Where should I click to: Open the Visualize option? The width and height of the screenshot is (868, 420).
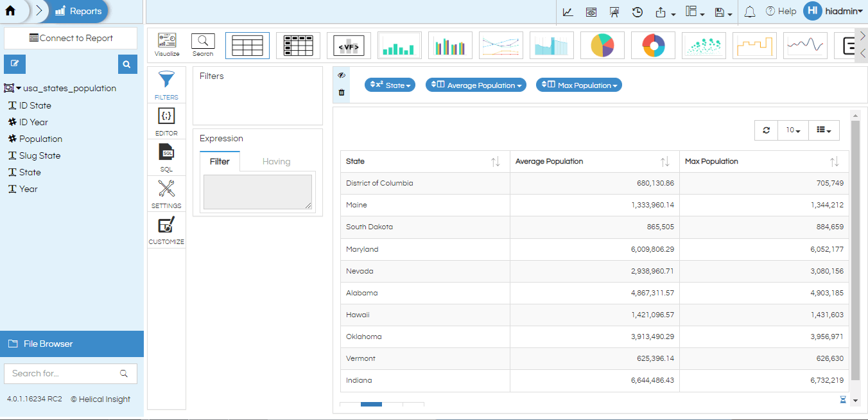(x=167, y=45)
